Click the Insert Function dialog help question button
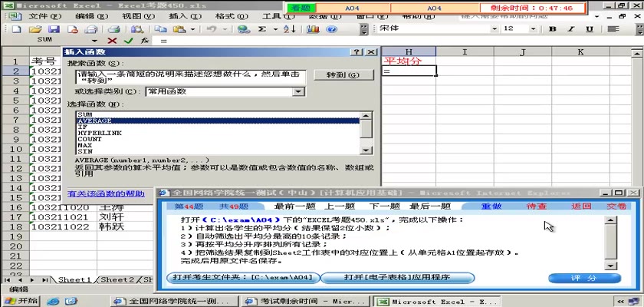The width and height of the screenshot is (644, 307). [x=357, y=52]
